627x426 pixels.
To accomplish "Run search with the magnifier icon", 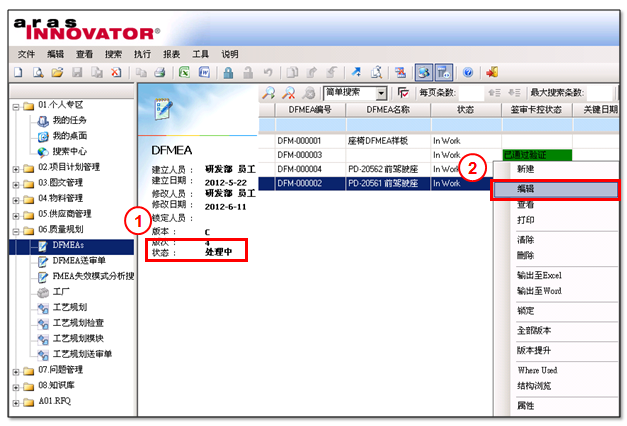I will point(268,93).
